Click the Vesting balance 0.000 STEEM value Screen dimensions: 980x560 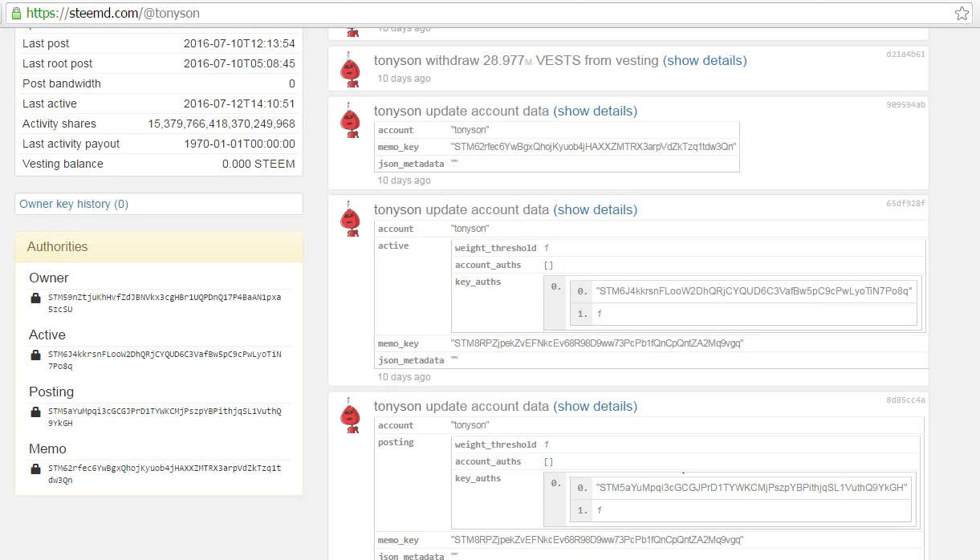[x=258, y=164]
